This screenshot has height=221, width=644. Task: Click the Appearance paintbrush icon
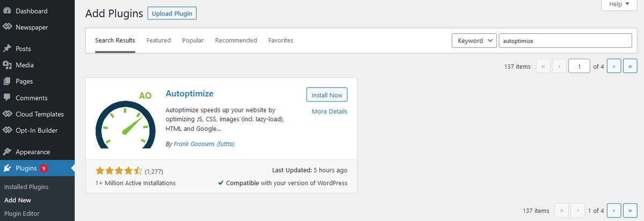(x=7, y=152)
